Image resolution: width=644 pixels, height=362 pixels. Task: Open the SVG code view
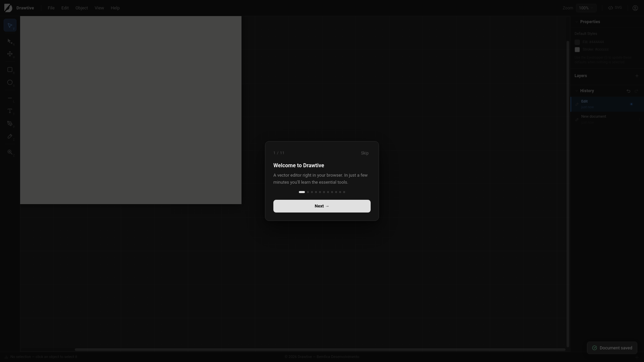(615, 8)
